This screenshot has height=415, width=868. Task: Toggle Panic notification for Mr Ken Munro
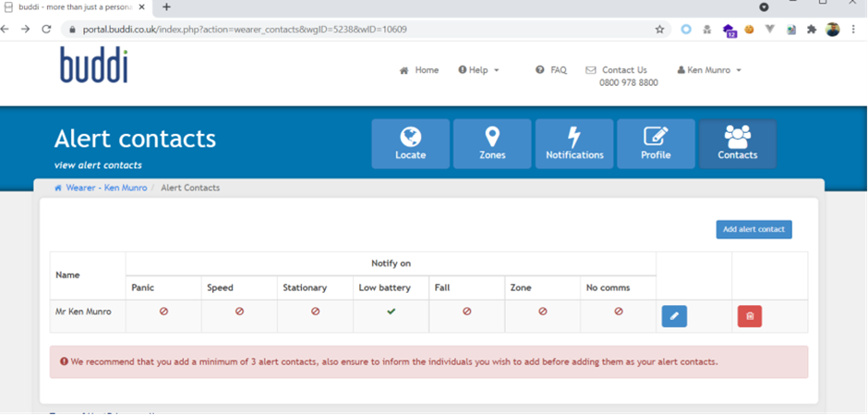coord(163,311)
